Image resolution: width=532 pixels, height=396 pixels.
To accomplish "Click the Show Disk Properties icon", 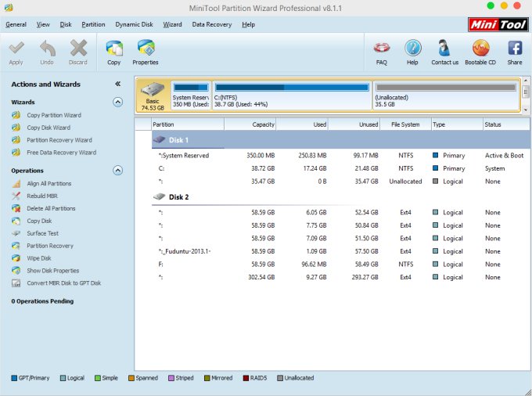I will coord(16,271).
